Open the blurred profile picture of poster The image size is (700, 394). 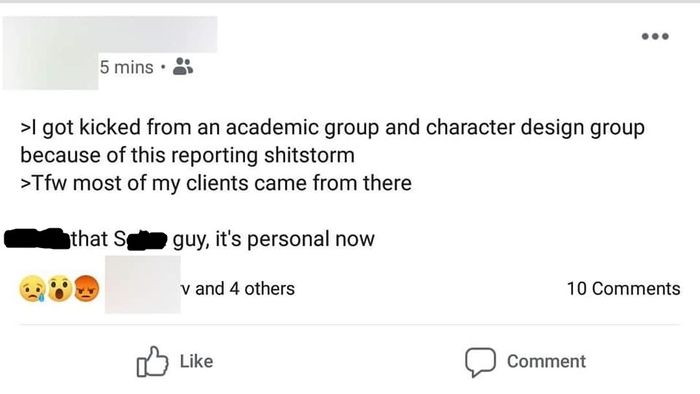pyautogui.click(x=50, y=54)
